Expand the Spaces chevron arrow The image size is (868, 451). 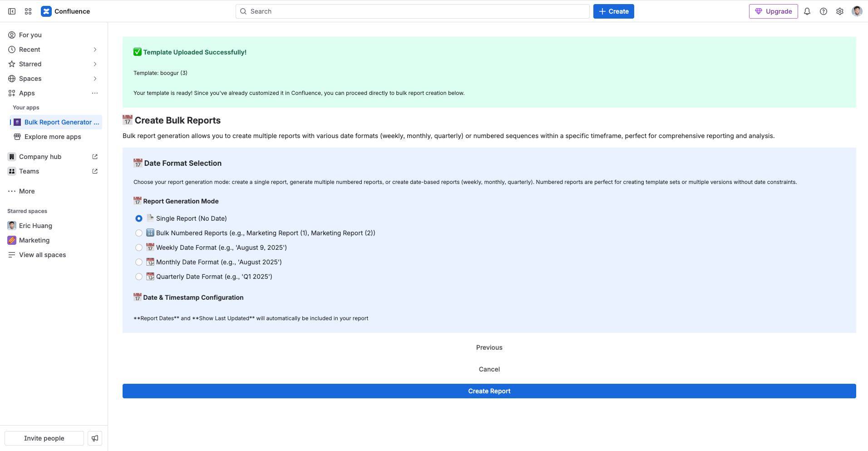tap(95, 79)
